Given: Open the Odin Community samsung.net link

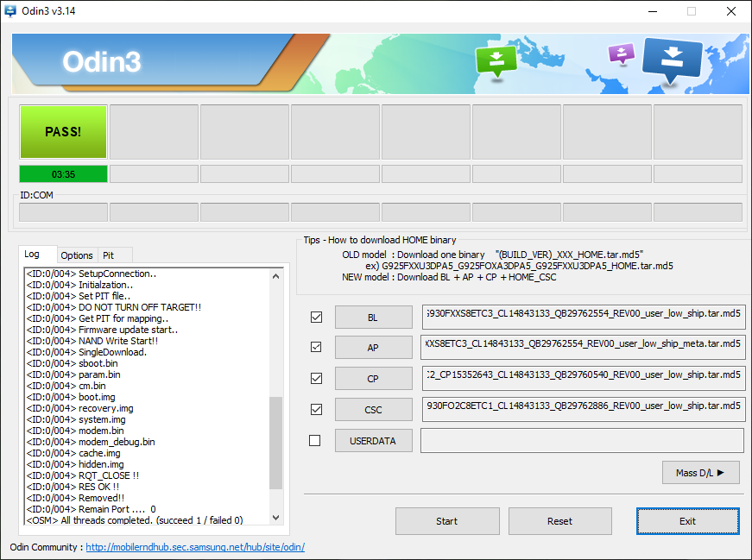Looking at the screenshot, I should click(x=194, y=547).
